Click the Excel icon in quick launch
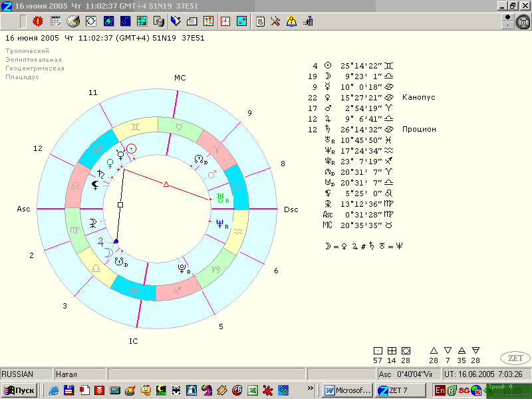The height and width of the screenshot is (399, 532). [x=252, y=390]
